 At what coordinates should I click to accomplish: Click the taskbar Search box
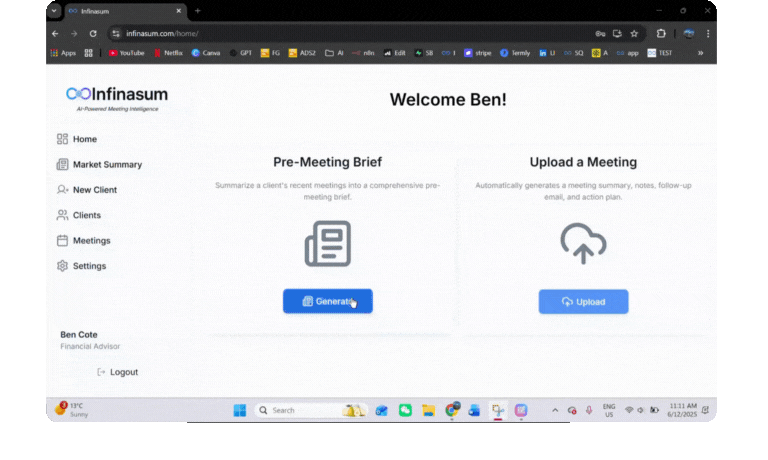tap(310, 411)
